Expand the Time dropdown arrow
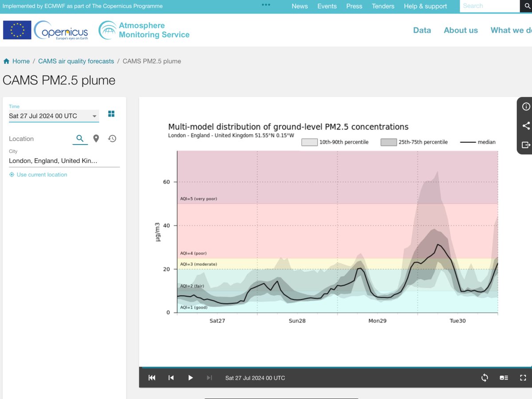The width and height of the screenshot is (532, 399). 94,116
